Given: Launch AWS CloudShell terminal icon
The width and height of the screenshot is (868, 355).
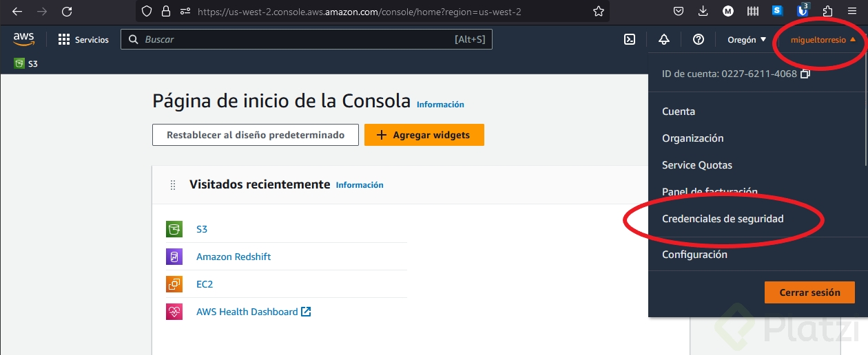Looking at the screenshot, I should [x=630, y=39].
